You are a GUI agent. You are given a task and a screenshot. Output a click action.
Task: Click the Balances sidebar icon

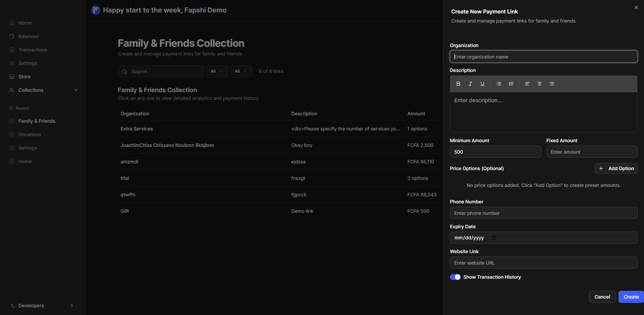12,36
